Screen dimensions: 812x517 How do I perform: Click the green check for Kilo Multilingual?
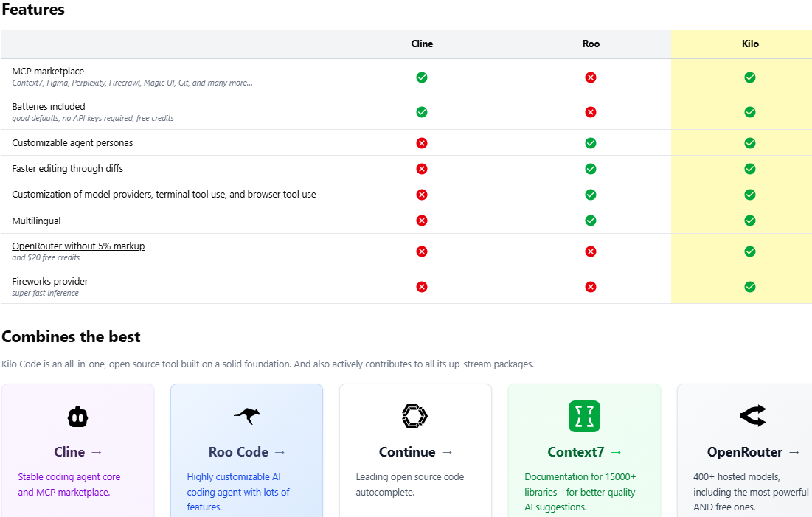tap(750, 220)
